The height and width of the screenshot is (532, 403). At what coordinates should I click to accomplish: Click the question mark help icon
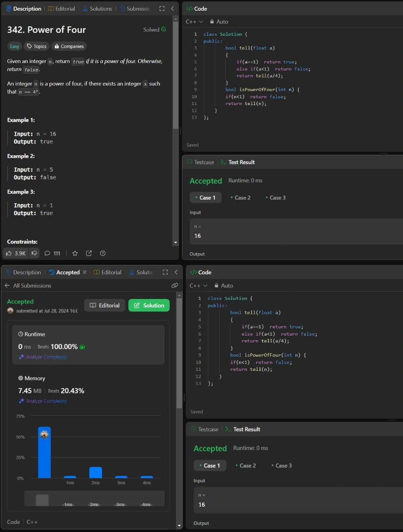(x=102, y=253)
